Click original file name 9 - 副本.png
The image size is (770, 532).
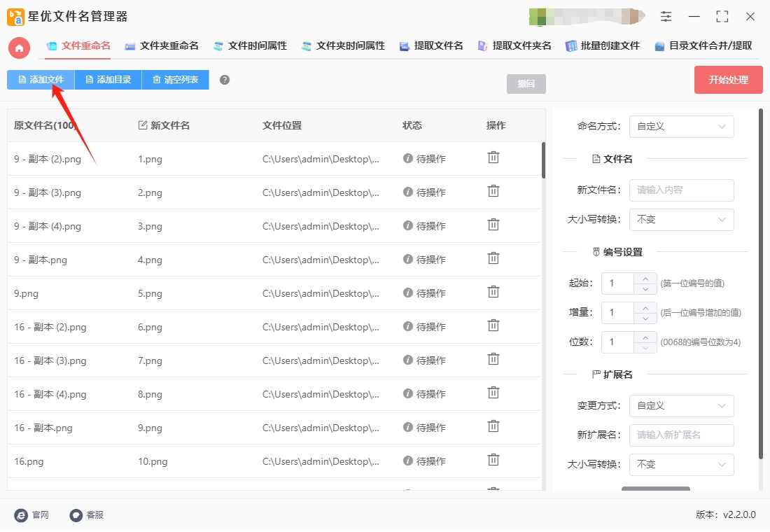click(x=41, y=260)
